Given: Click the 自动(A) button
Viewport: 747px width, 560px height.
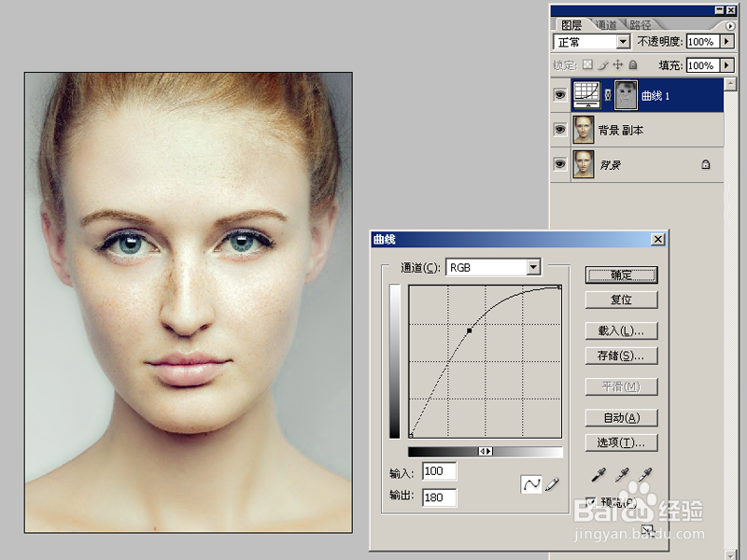Looking at the screenshot, I should click(621, 417).
